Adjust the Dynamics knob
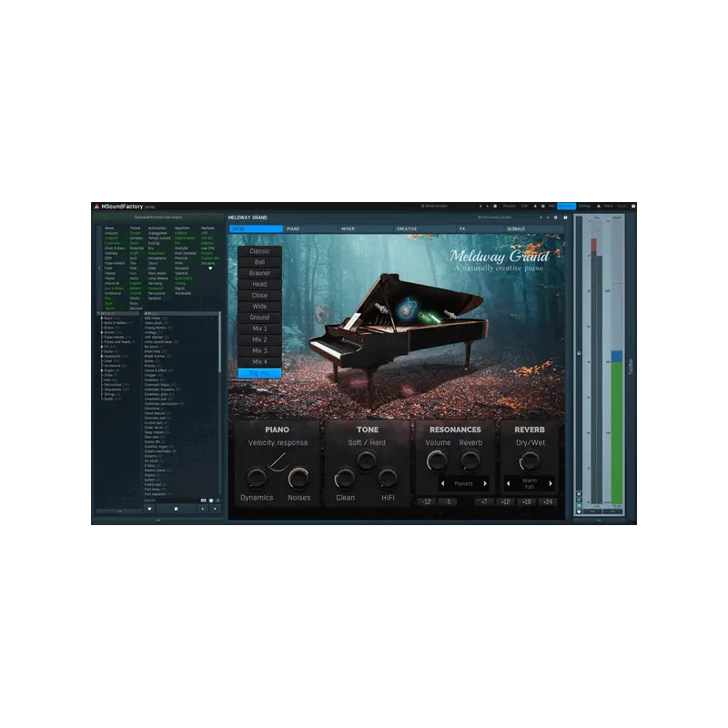Screen dimensions: 728x728 [x=257, y=479]
